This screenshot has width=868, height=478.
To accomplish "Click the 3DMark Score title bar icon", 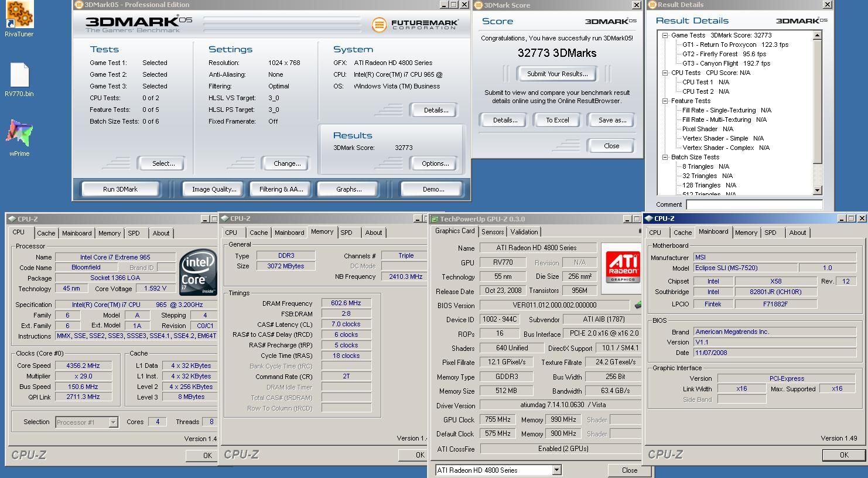I will [x=478, y=5].
